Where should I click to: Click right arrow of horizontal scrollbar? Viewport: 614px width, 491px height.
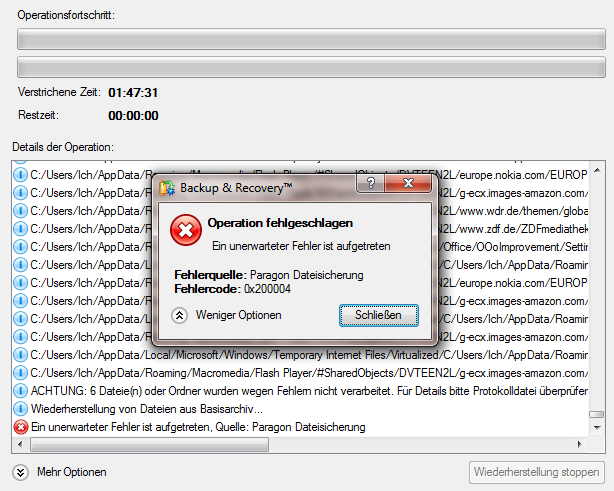580,444
